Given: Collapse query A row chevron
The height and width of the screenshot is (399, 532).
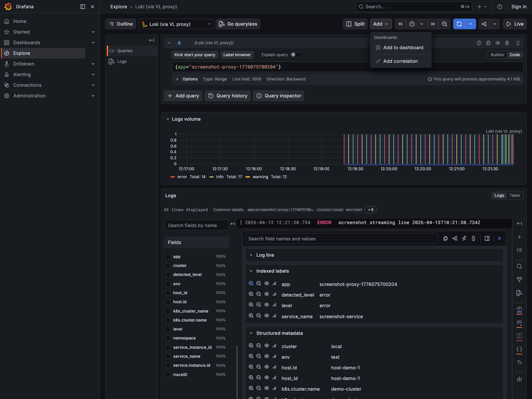Looking at the screenshot, I should point(169,43).
